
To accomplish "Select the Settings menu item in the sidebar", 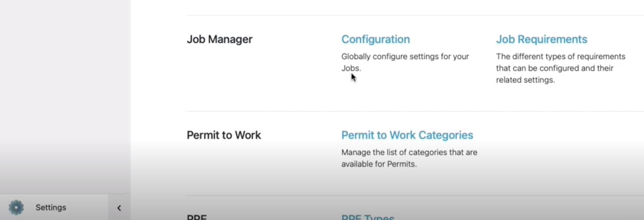I will point(51,207).
